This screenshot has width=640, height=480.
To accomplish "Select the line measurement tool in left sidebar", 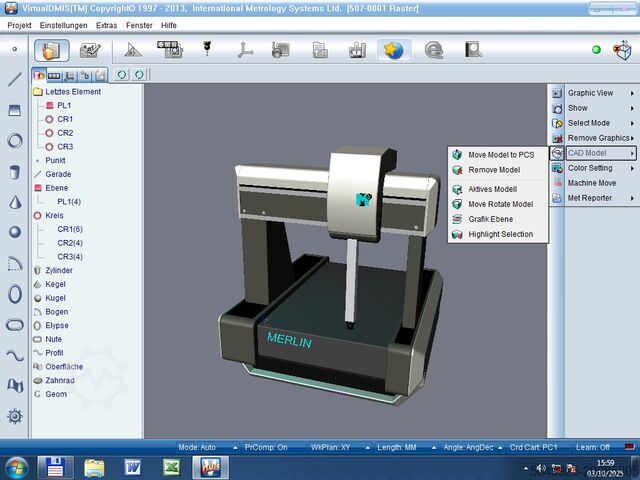I will (15, 79).
